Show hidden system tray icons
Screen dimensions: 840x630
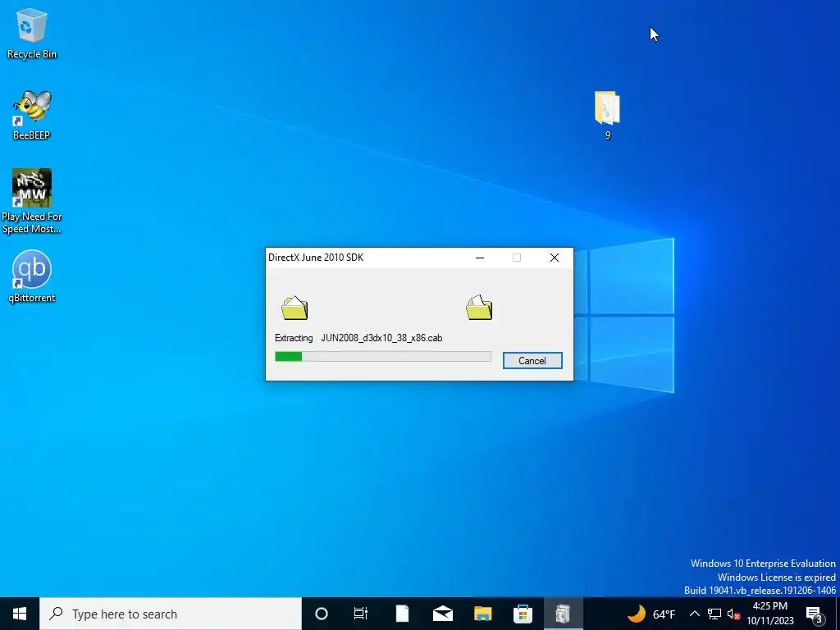point(694,614)
